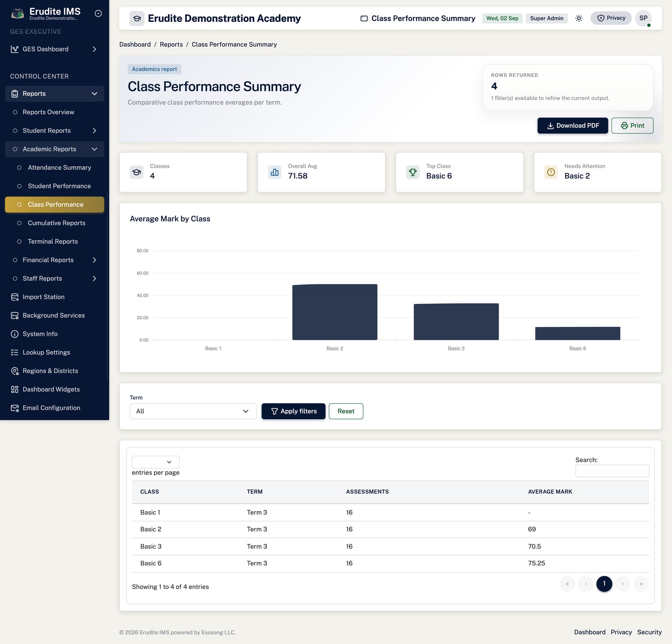Expand Staff Reports chevron
The width and height of the screenshot is (672, 644).
pyautogui.click(x=94, y=279)
